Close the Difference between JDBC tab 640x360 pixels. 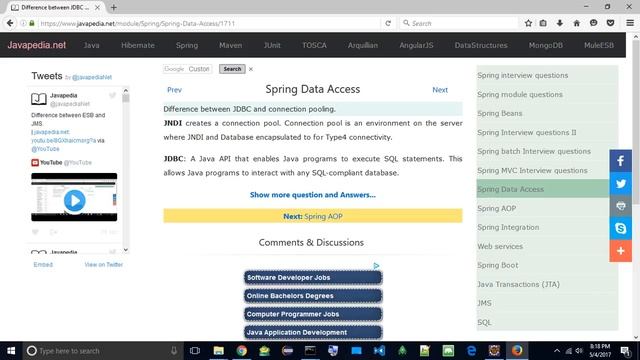tap(97, 7)
